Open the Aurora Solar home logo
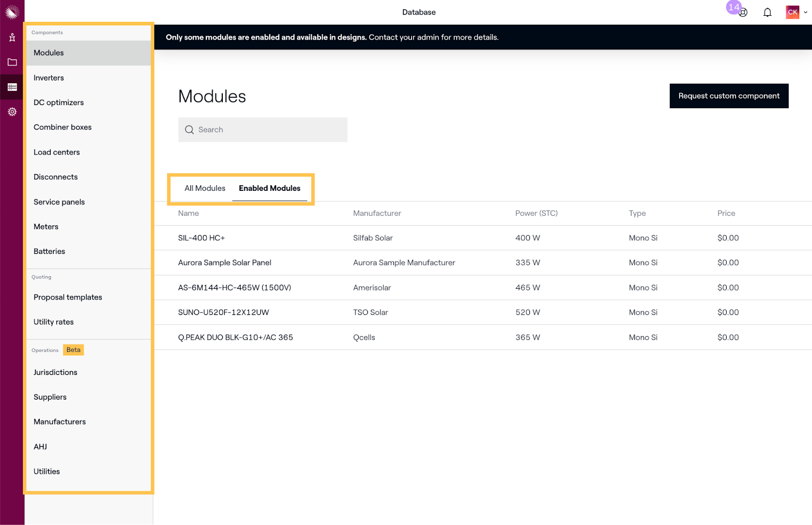 [11, 11]
